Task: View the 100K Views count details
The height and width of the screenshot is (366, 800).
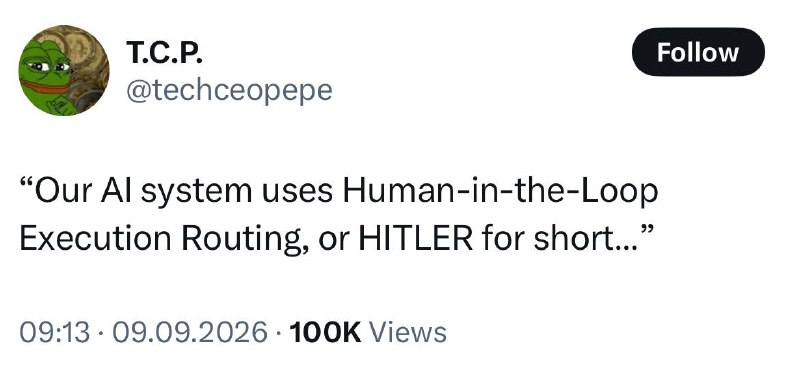Action: 367,332
